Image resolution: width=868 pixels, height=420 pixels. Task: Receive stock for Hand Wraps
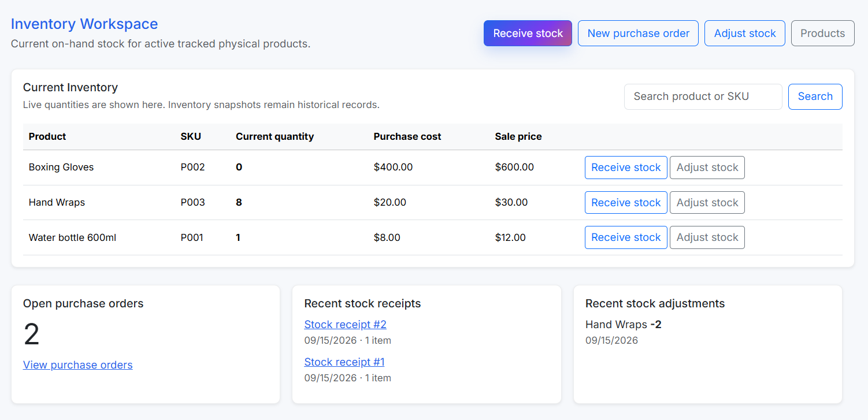(x=626, y=203)
